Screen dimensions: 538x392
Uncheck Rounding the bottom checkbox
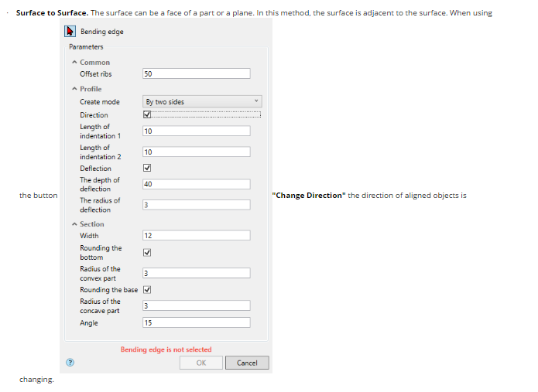147,252
